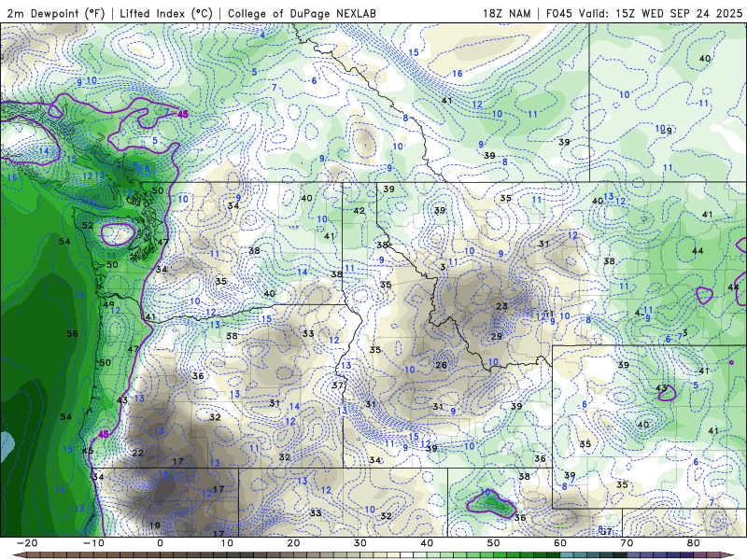Click the 20 tick label on the color scale
Viewport: 747px width, 560px height.
pos(293,543)
